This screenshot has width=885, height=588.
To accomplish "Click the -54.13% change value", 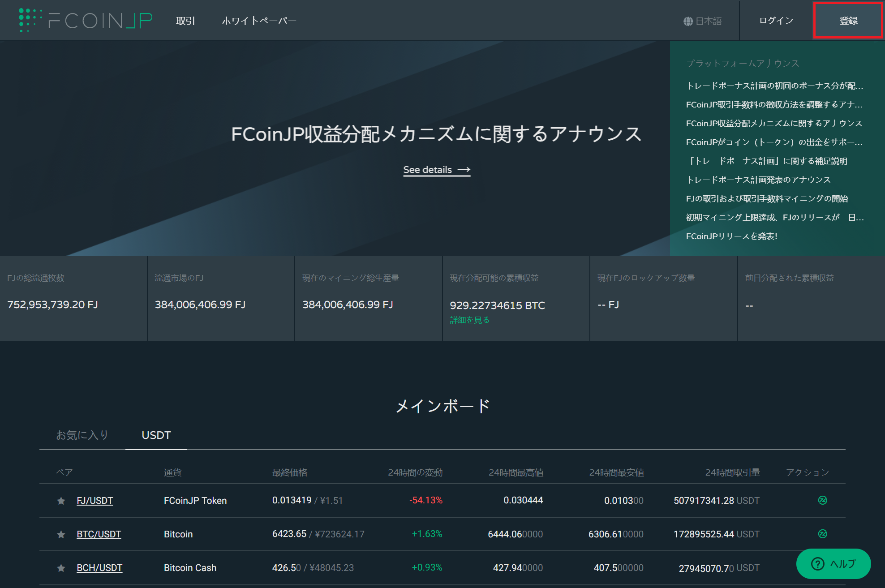I will (425, 500).
